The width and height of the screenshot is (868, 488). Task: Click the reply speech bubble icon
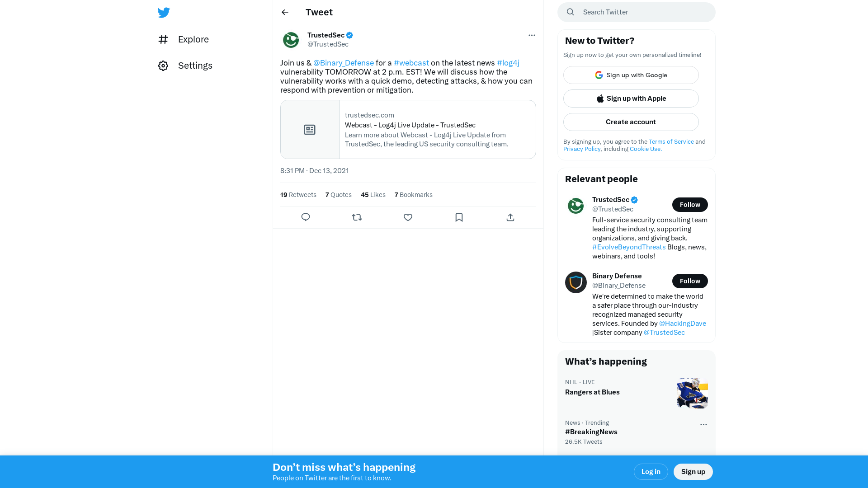306,217
